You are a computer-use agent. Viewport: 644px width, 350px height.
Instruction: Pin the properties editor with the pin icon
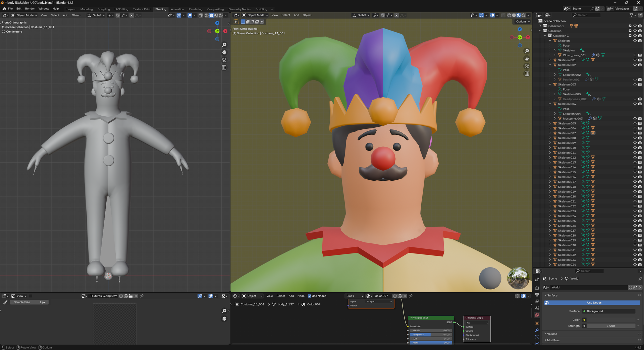[640, 278]
